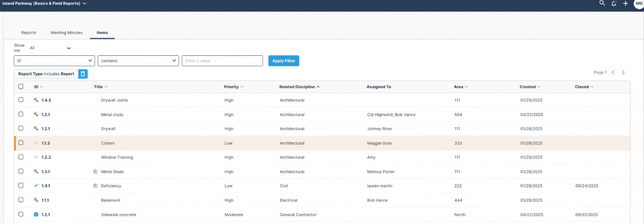The height and width of the screenshot is (224, 644).
Task: Go to previous page arrow
Action: pyautogui.click(x=613, y=72)
